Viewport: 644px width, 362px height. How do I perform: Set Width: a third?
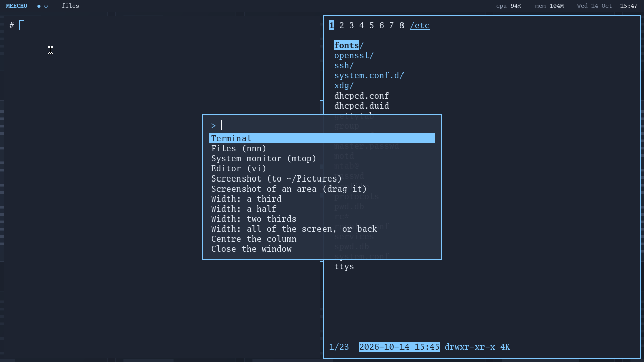(x=322, y=199)
